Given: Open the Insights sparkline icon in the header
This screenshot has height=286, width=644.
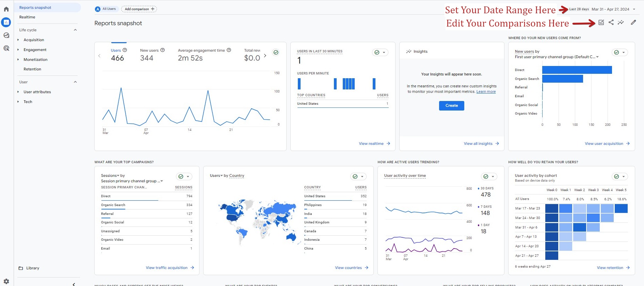Looking at the screenshot, I should click(621, 22).
